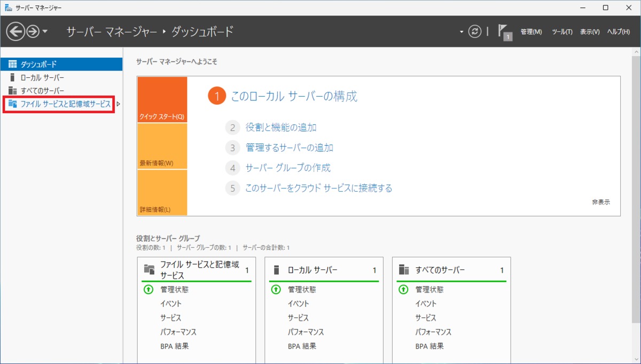Image resolution: width=641 pixels, height=364 pixels.
Task: Open the ツール(T) menu
Action: click(562, 32)
